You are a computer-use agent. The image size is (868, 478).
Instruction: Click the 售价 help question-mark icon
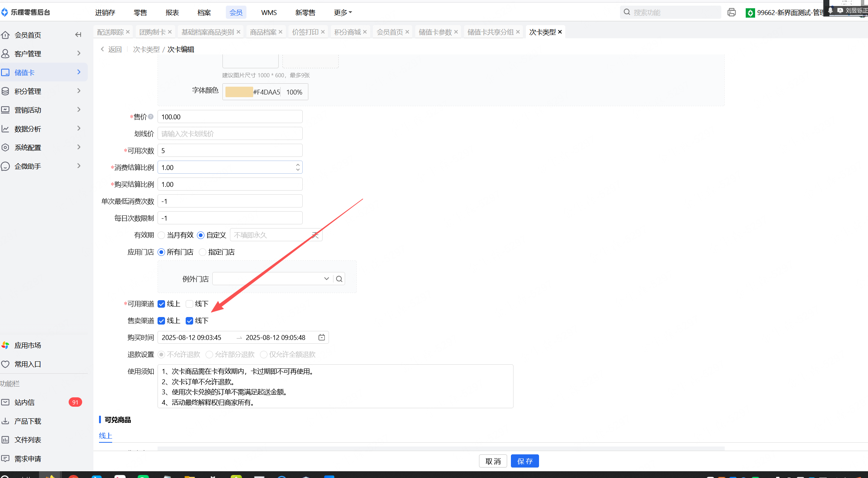click(151, 117)
